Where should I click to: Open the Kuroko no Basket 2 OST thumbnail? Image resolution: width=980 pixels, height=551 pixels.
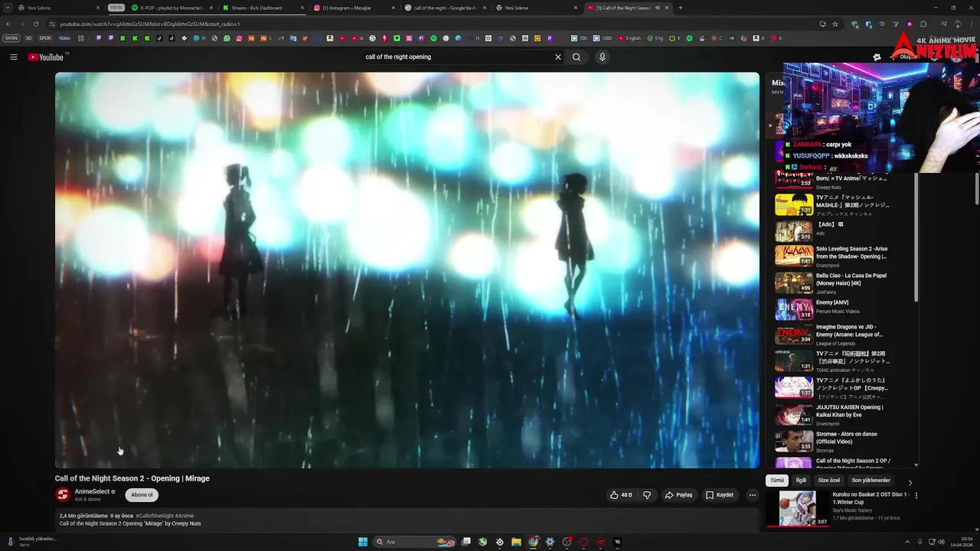click(797, 509)
